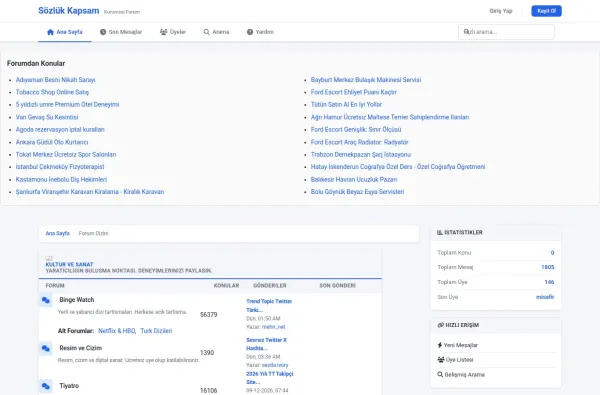Open topic Hatay İskenderun Coğrafya Özel Ders

pyautogui.click(x=398, y=167)
